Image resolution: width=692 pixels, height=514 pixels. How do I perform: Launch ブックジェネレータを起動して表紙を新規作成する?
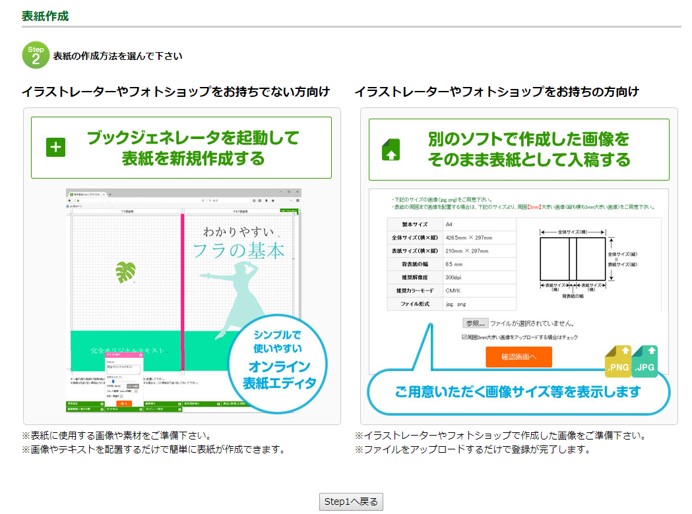[x=181, y=147]
